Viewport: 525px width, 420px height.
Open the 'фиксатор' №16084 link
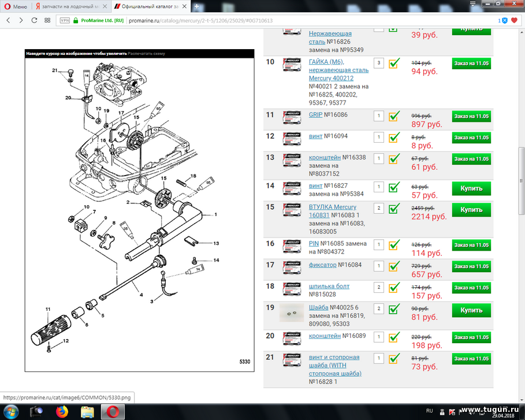point(322,265)
